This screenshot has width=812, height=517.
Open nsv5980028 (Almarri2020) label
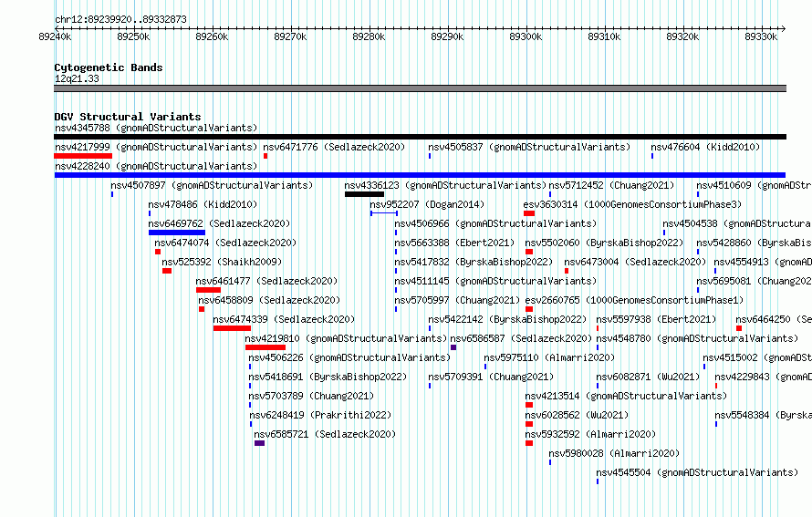(x=614, y=453)
